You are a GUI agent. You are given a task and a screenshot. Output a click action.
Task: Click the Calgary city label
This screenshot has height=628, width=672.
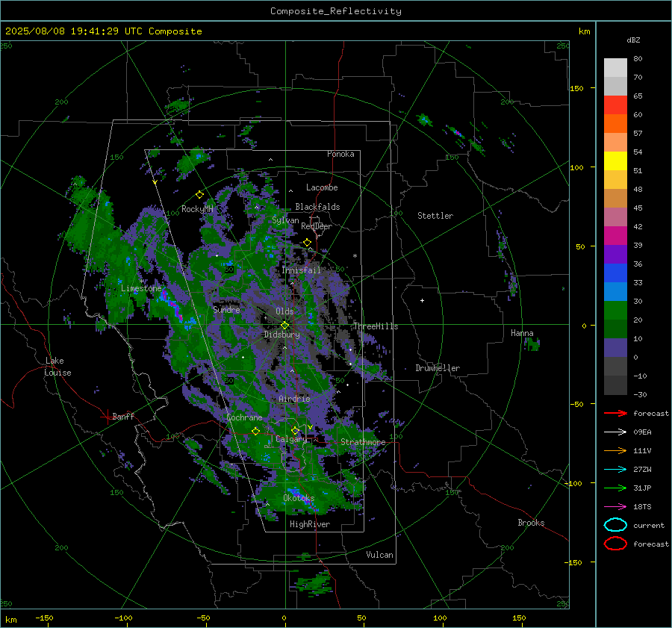pos(291,439)
